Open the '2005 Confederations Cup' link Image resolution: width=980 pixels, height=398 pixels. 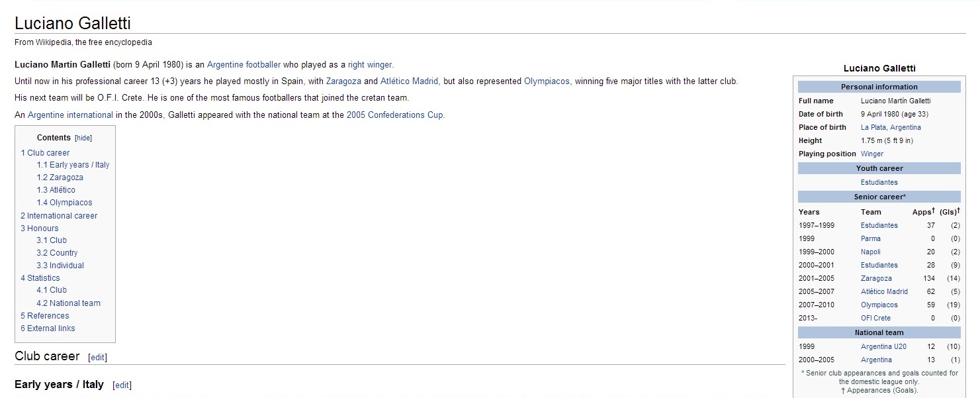click(x=396, y=115)
